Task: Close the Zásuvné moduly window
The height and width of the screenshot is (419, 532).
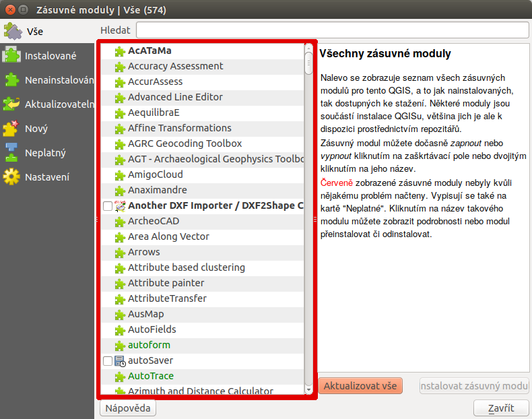Action: [x=10, y=9]
